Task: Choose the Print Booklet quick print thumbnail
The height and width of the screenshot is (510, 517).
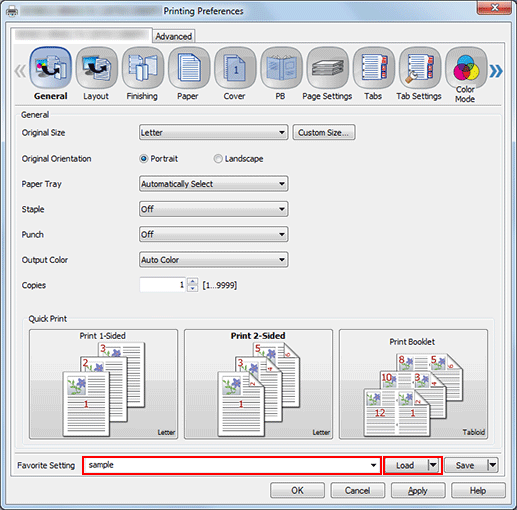Action: click(x=413, y=384)
